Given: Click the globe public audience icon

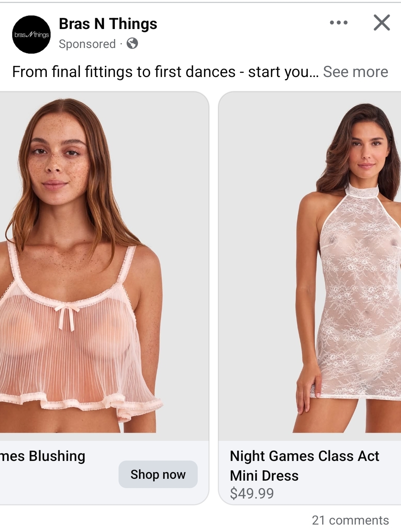Looking at the screenshot, I should click(x=132, y=44).
